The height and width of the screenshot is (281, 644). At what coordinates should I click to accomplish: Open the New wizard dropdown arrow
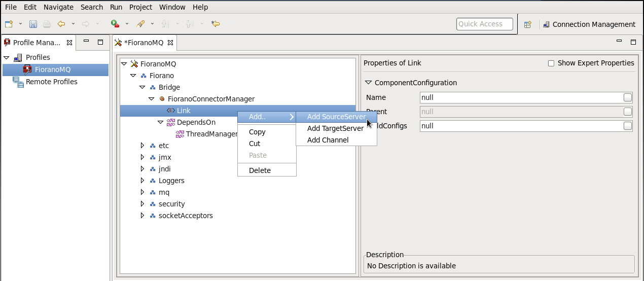click(x=20, y=24)
